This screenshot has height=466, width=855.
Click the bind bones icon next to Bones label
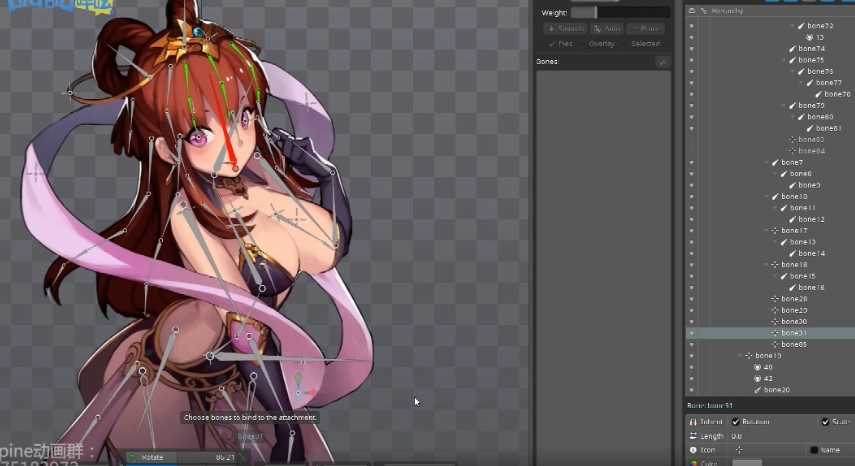pyautogui.click(x=663, y=62)
